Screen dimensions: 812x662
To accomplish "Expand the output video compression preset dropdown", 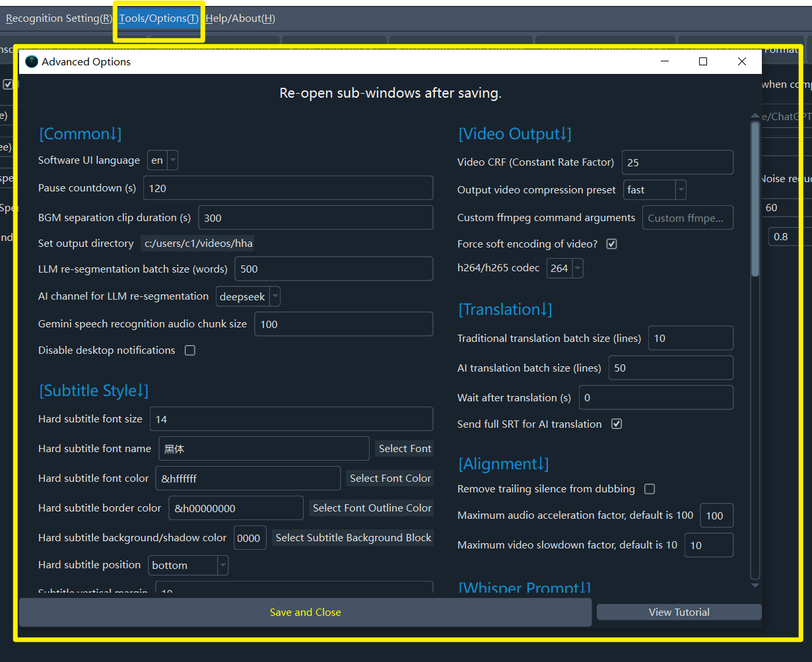I will (655, 190).
